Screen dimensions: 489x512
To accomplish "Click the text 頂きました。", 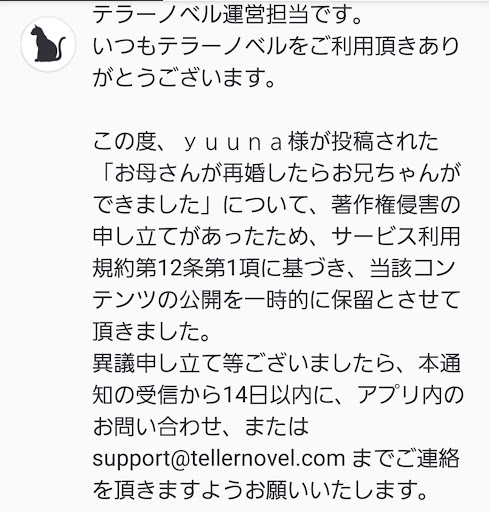I will [151, 331].
